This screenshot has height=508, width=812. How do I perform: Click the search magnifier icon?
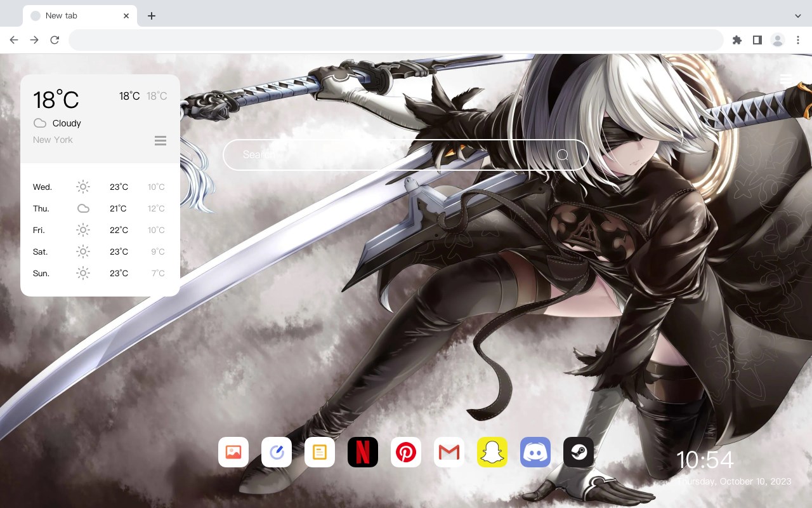pos(563,155)
